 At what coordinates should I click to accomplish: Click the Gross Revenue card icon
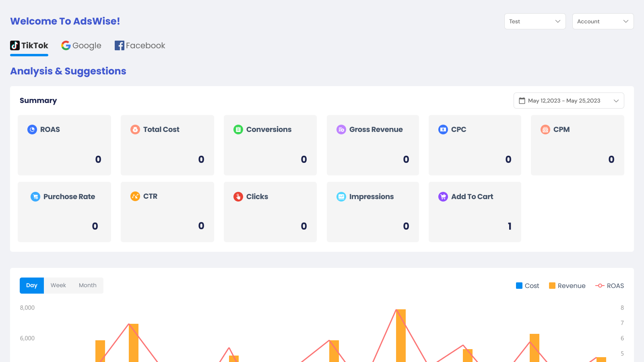tap(341, 130)
